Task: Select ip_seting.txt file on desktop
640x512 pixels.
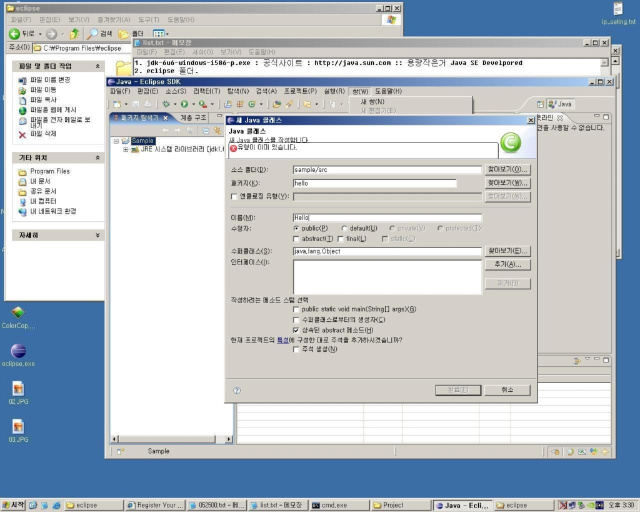Action: coord(618,13)
